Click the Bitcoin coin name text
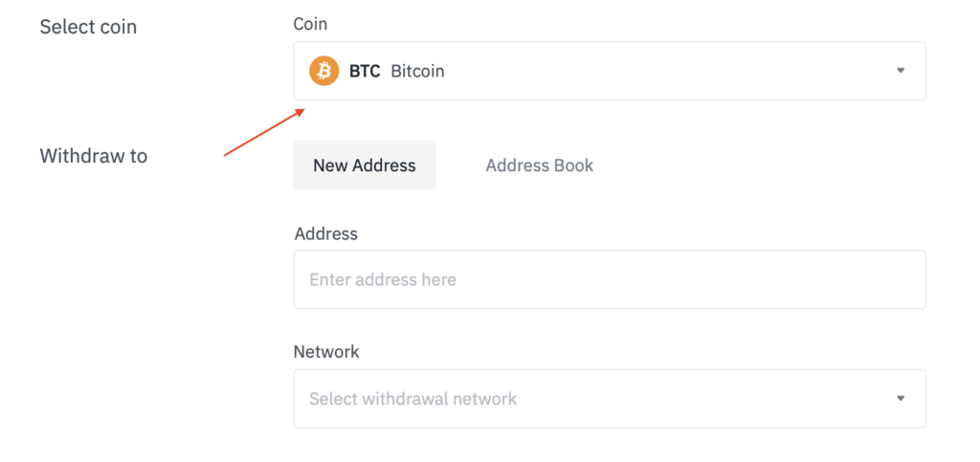Image resolution: width=980 pixels, height=462 pixels. 417,71
